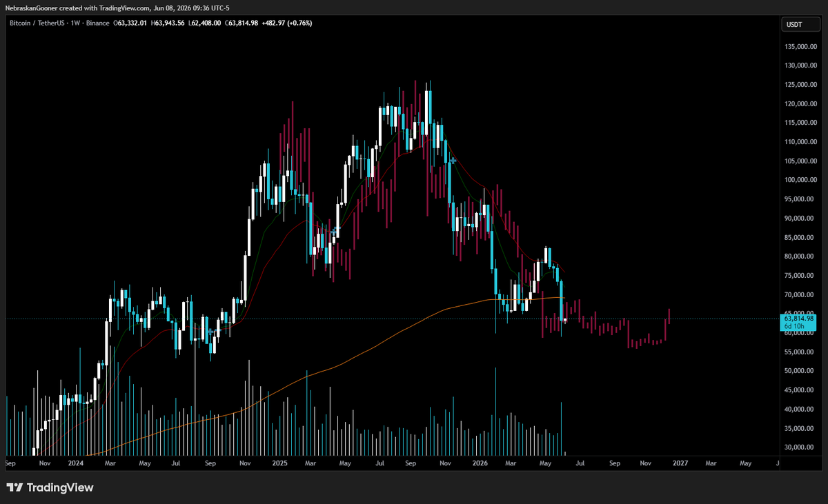Viewport: 828px width, 504px height.
Task: Click the 2027 time axis label
Action: click(x=680, y=464)
